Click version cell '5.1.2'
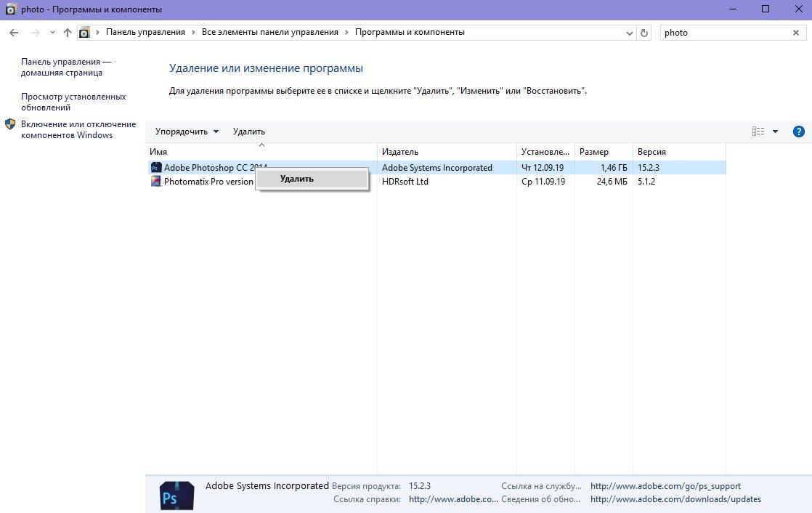This screenshot has height=513, width=812. tap(646, 182)
